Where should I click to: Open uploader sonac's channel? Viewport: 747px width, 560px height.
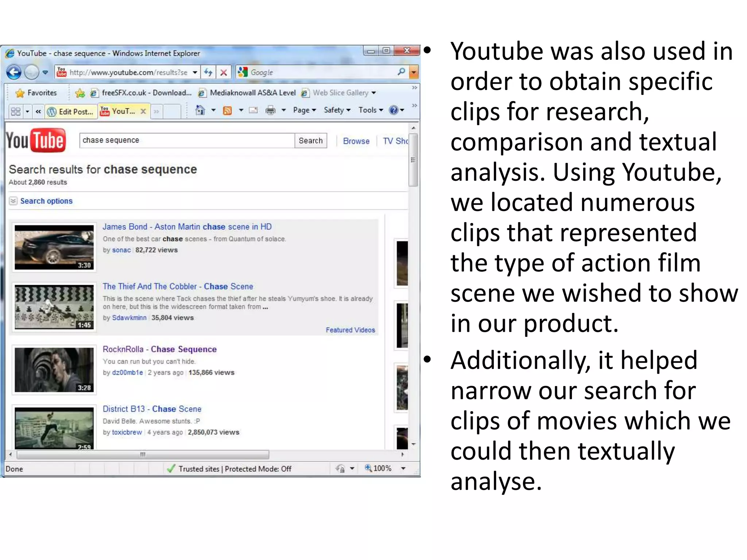[121, 250]
